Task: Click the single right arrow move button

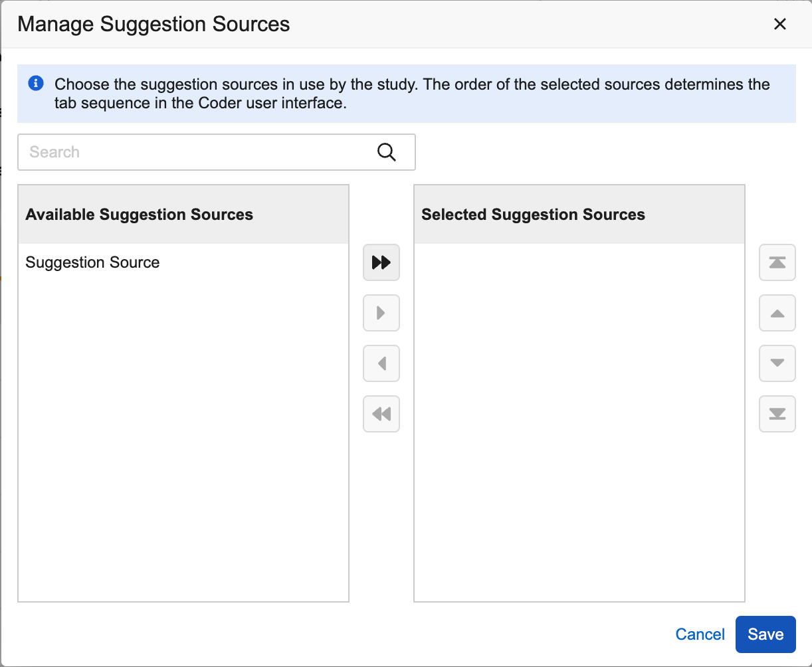Action: tap(381, 313)
